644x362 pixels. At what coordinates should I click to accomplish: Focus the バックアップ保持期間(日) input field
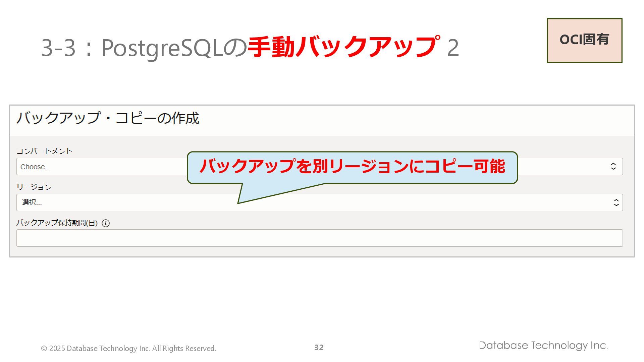coord(319,238)
